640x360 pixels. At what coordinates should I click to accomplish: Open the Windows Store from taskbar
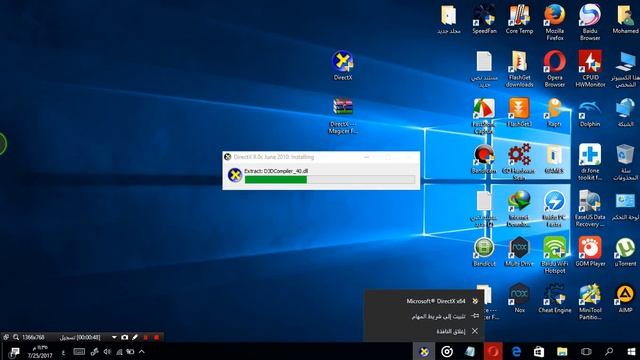(539, 351)
